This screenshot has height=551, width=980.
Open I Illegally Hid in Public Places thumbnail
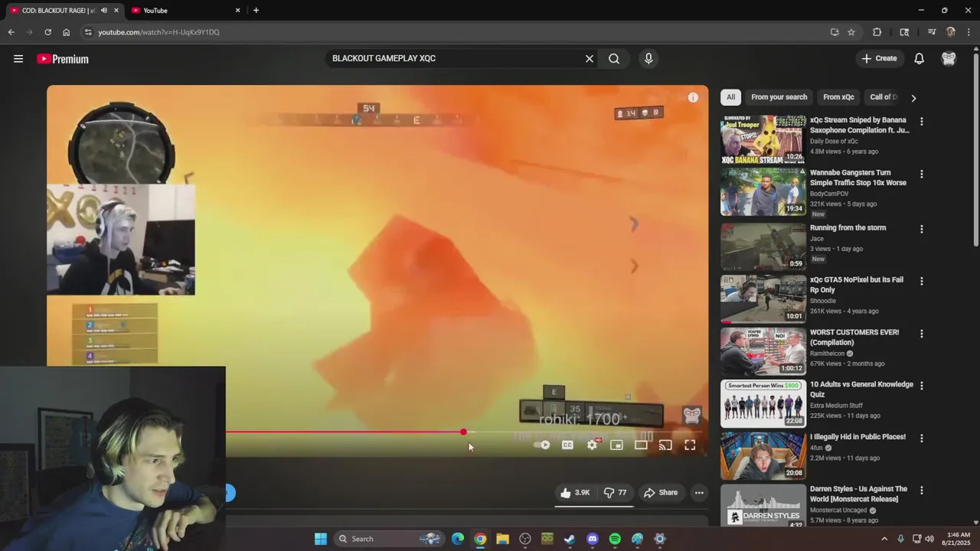763,455
